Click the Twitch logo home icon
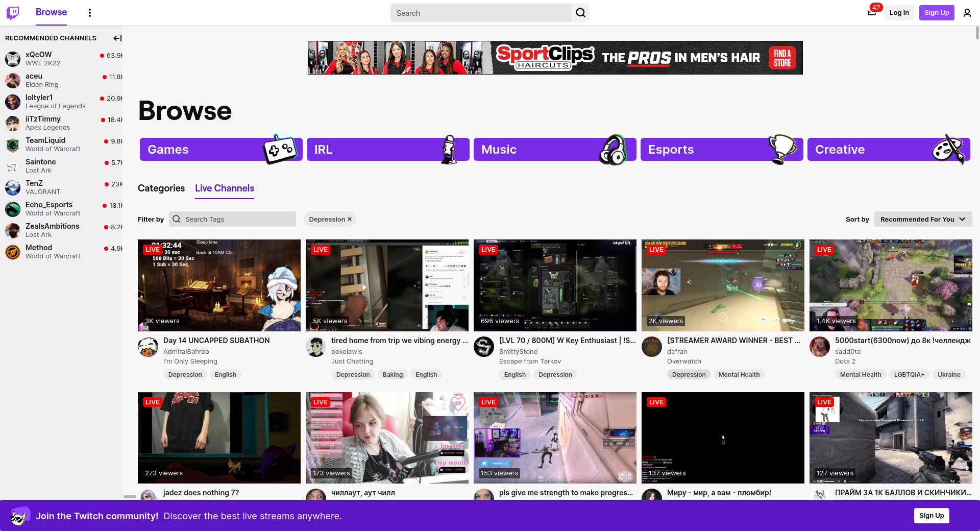Viewport: 980px width, 531px height. [x=13, y=13]
